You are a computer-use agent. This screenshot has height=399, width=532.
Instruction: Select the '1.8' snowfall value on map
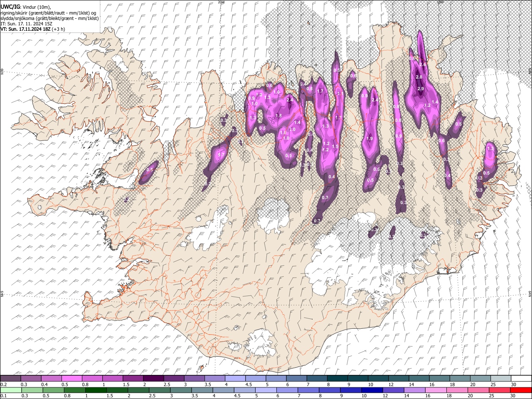click(278, 116)
